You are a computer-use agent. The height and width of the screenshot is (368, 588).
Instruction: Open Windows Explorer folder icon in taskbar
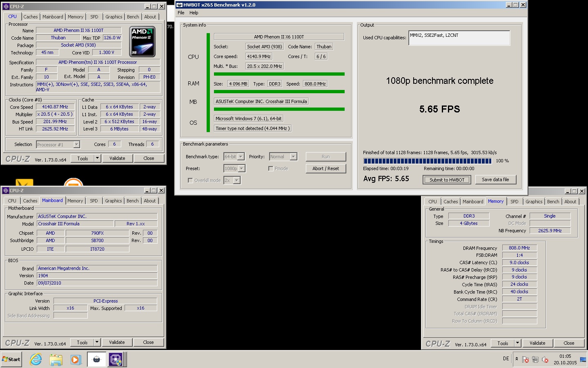[56, 359]
